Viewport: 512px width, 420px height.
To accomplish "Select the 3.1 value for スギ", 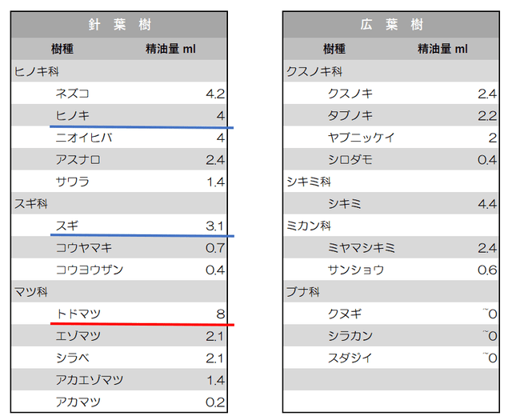I will coord(214,226).
